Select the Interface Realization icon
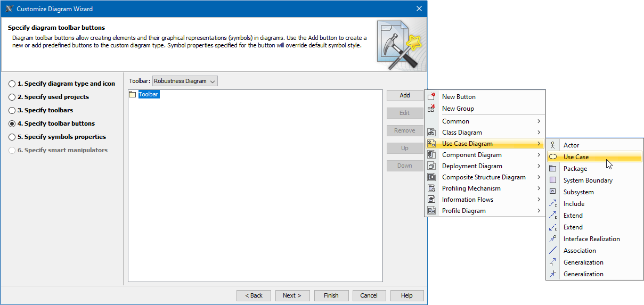 tap(553, 239)
